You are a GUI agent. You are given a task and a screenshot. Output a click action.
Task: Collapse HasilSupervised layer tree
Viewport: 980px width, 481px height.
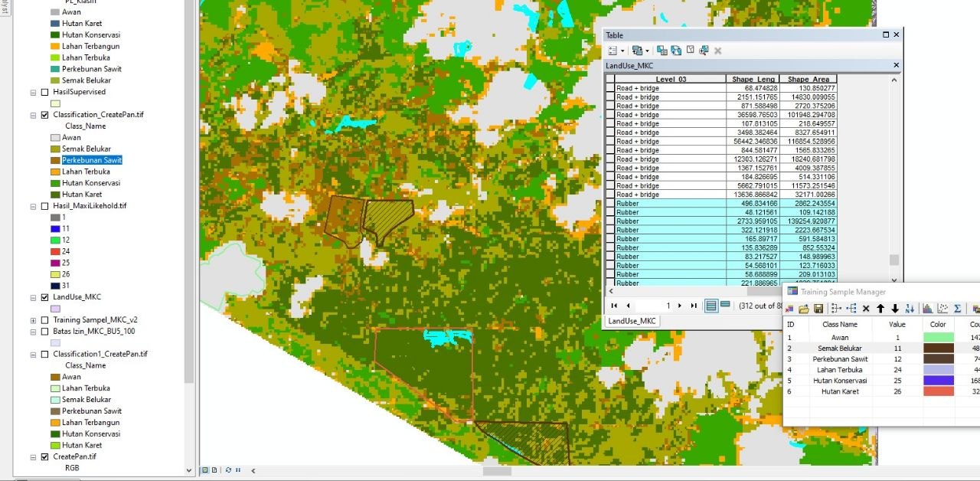[x=33, y=92]
